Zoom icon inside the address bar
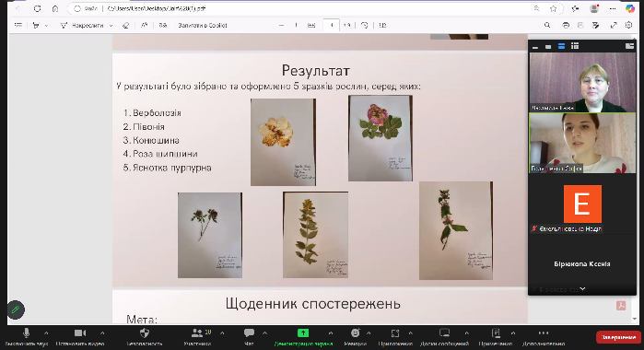Image resolution: width=644 pixels, height=350 pixels. [x=537, y=8]
